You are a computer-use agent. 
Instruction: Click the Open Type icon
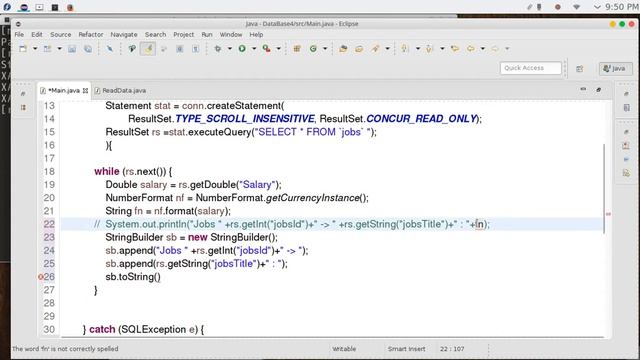coord(343,49)
